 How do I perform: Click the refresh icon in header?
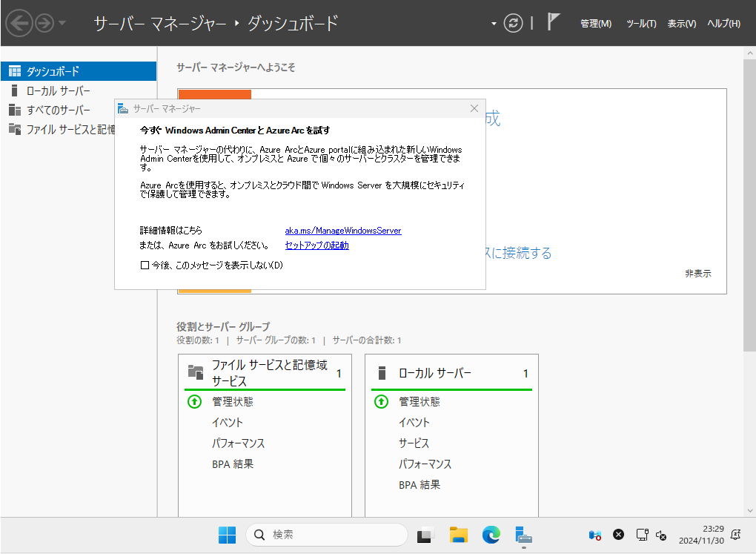[x=513, y=23]
